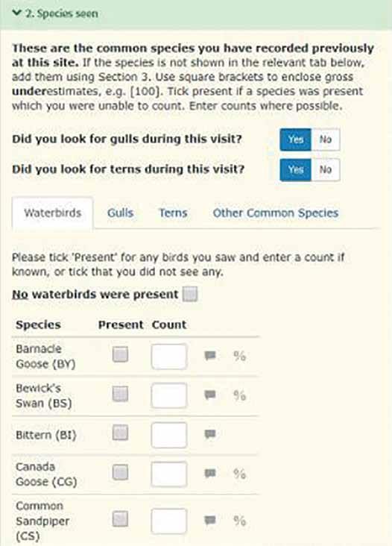Click percent icon for Canada Goose
Screen dimensions: 392x546
point(240,474)
